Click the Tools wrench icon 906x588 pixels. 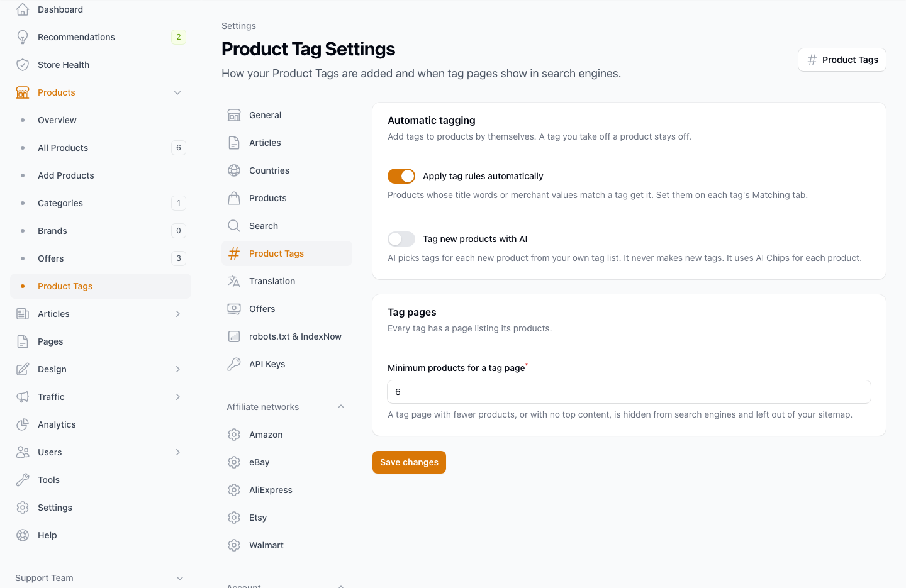click(x=23, y=480)
